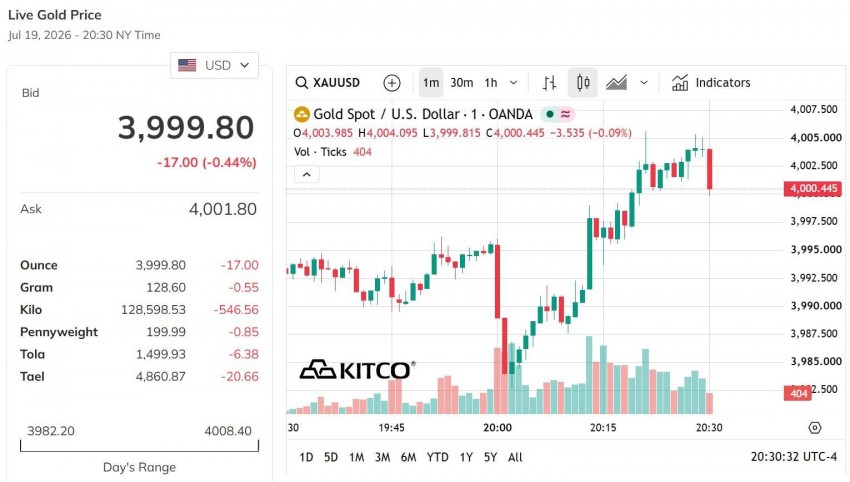Select the 1D date range
Image resolution: width=850 pixels, height=482 pixels.
point(306,457)
